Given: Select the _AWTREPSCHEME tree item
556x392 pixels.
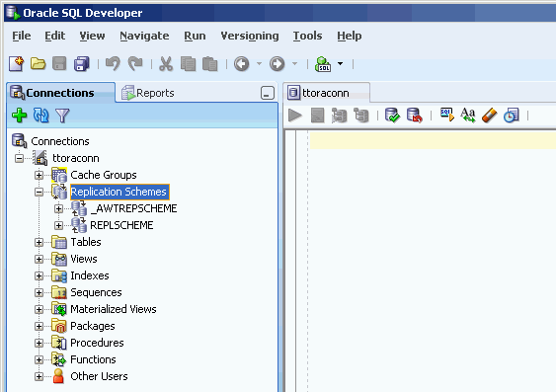Looking at the screenshot, I should point(133,208).
